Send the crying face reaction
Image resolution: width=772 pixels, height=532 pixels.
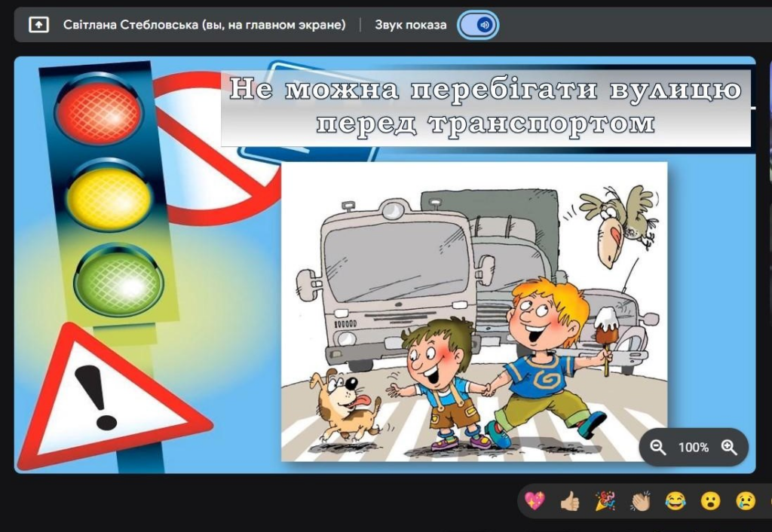tap(746, 501)
